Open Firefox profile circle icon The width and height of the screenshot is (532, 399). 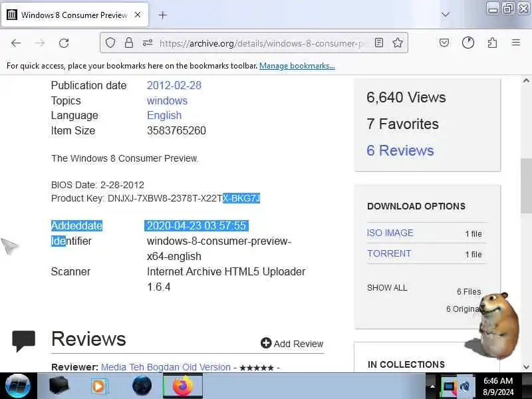tap(468, 43)
